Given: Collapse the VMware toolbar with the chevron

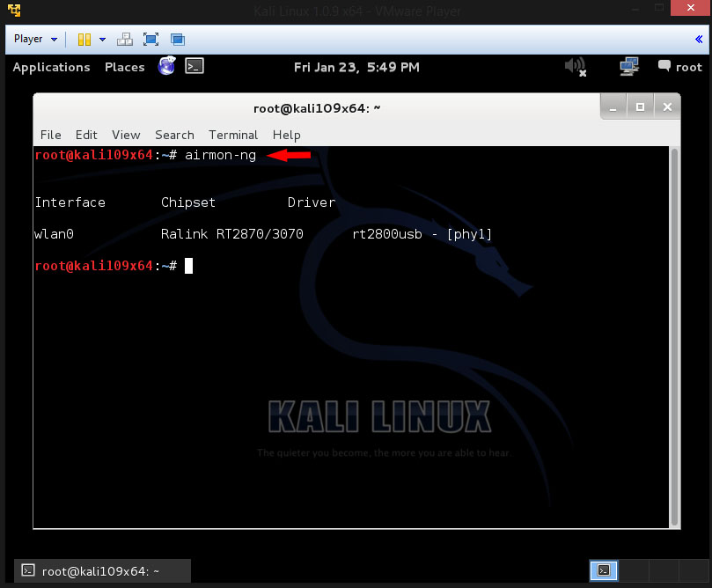Looking at the screenshot, I should (x=699, y=39).
